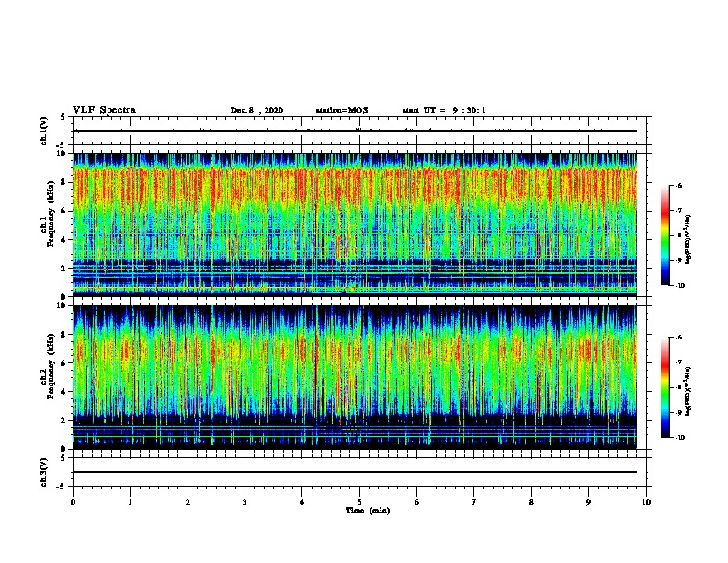Click the ch.3 voltage waveform trace
The image size is (728, 563).
(355, 472)
